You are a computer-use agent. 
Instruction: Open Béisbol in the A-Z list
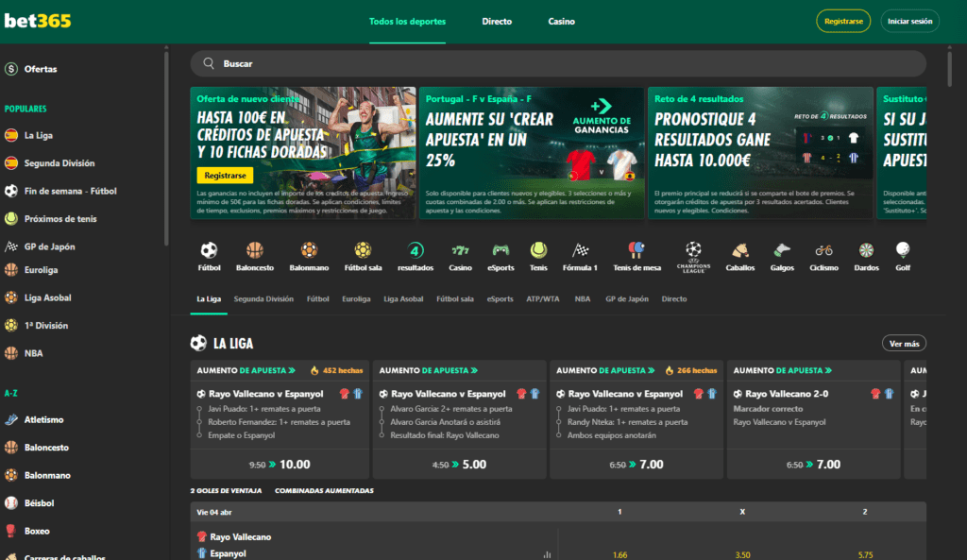coord(39,502)
